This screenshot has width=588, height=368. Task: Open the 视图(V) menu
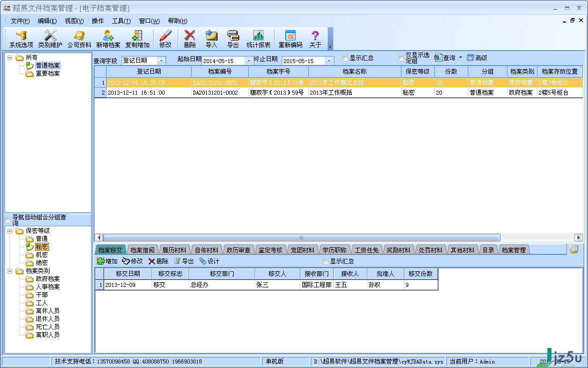click(74, 21)
